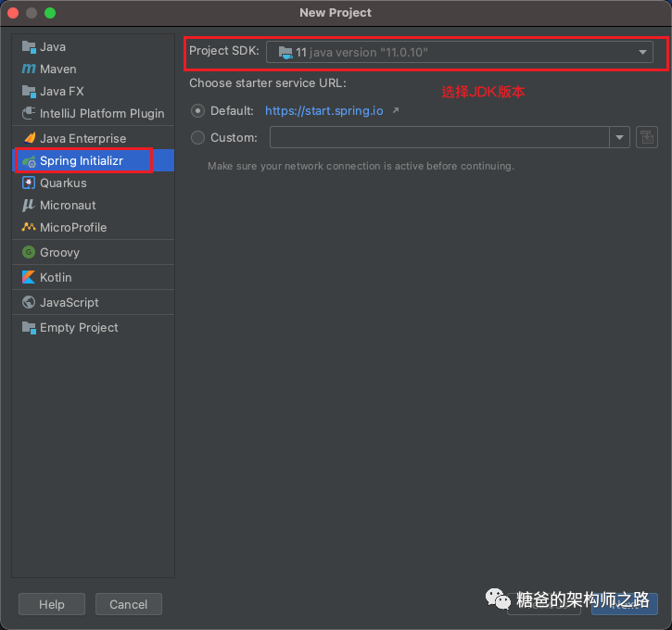Click the Micronaut mu icon
Viewport: 672px width, 630px height.
tap(29, 205)
